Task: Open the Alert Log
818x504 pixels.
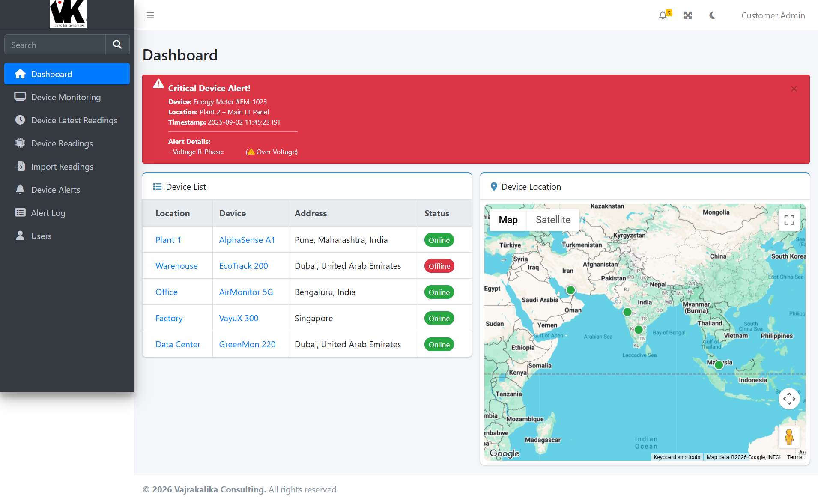Action: [x=67, y=213]
